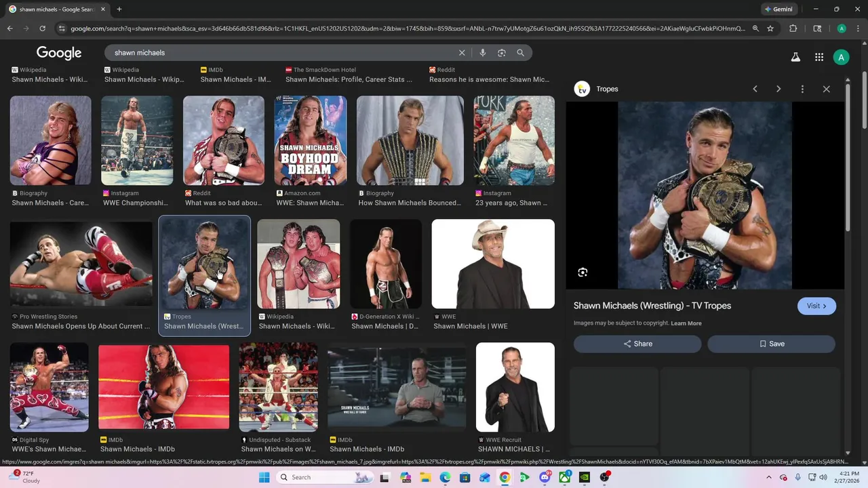868x488 pixels.
Task: Select the WWE cowboy hat thumbnail
Action: tap(493, 264)
